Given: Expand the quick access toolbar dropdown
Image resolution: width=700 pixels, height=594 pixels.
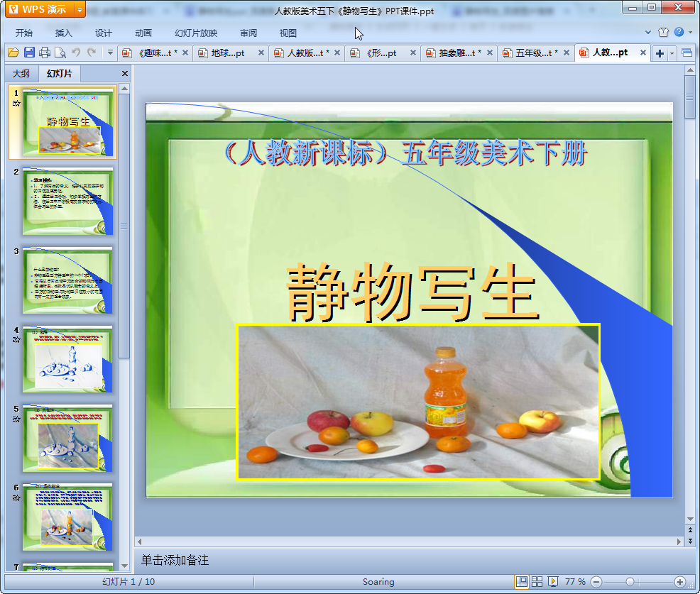Looking at the screenshot, I should (x=110, y=53).
